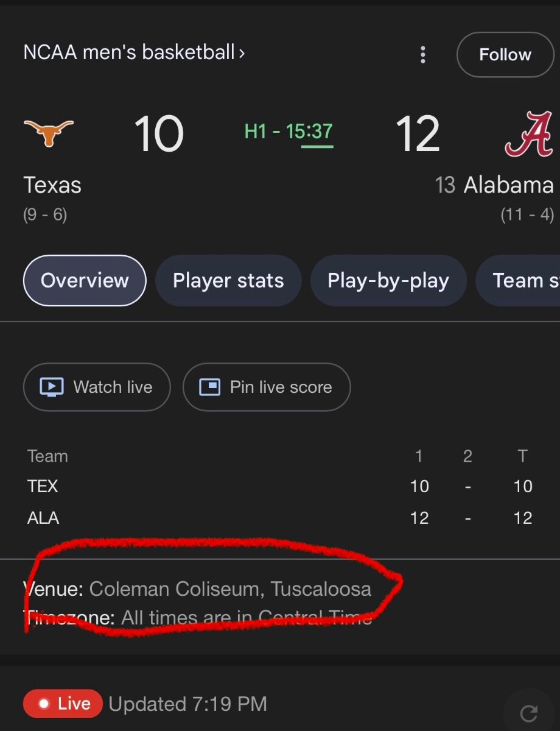
Task: Click the H1 - 15:37 game clock
Action: pos(289,132)
